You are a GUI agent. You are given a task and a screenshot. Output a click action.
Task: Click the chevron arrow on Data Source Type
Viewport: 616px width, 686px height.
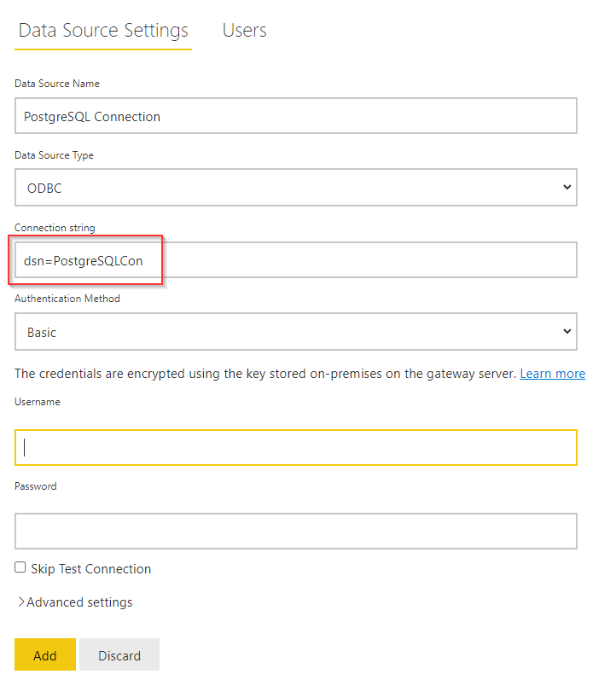pyautogui.click(x=567, y=187)
